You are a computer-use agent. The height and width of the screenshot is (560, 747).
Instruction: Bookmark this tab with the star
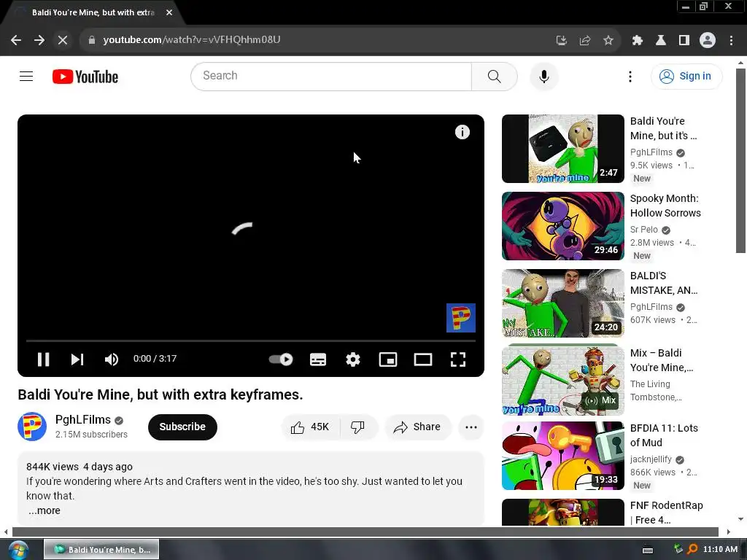(x=608, y=41)
